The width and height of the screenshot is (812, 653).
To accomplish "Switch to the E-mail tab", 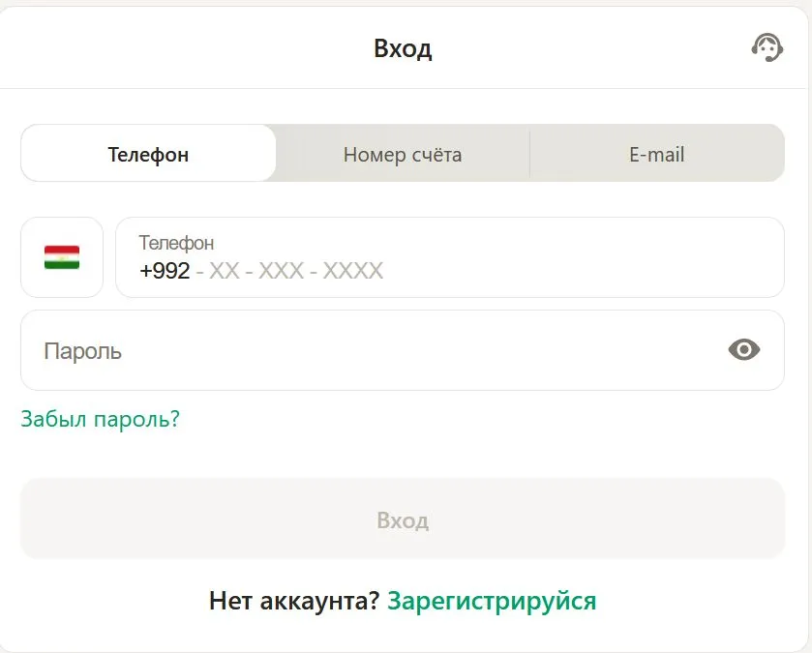I will [656, 154].
